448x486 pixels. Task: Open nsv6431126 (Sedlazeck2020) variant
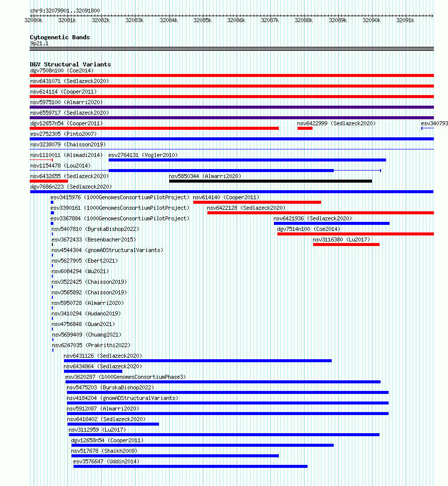point(103,356)
